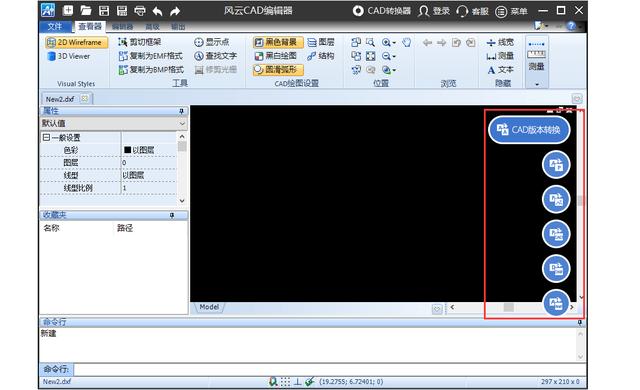Click 复制为BMP格式 tool

point(151,70)
